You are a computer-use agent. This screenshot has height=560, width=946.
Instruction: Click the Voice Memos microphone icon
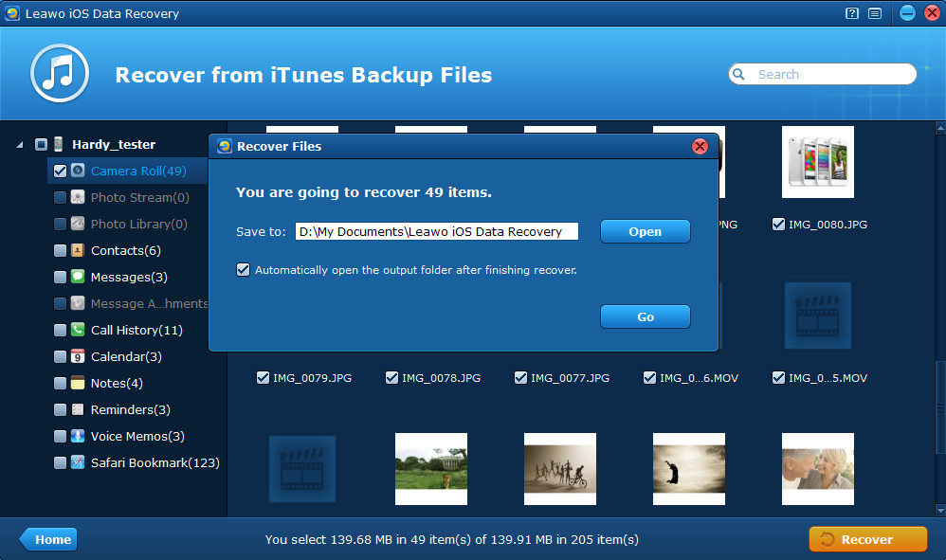pos(78,436)
